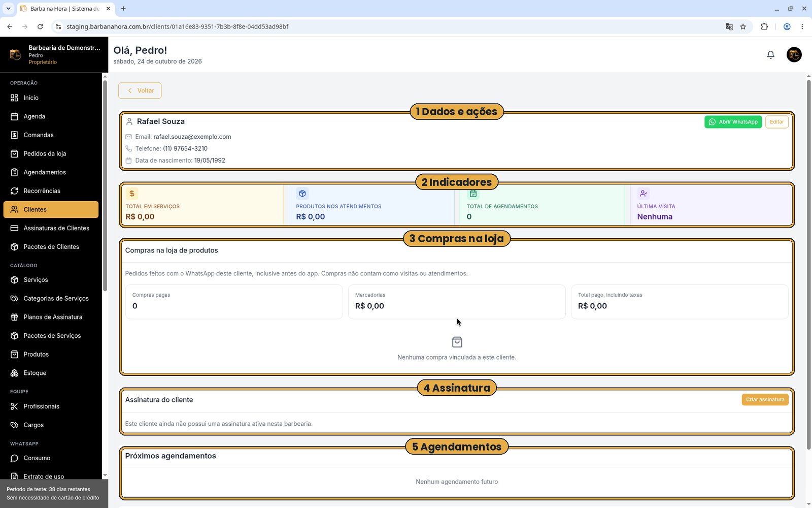Open Pacotes de Clientes in sidebar
The image size is (812, 508).
tap(51, 247)
